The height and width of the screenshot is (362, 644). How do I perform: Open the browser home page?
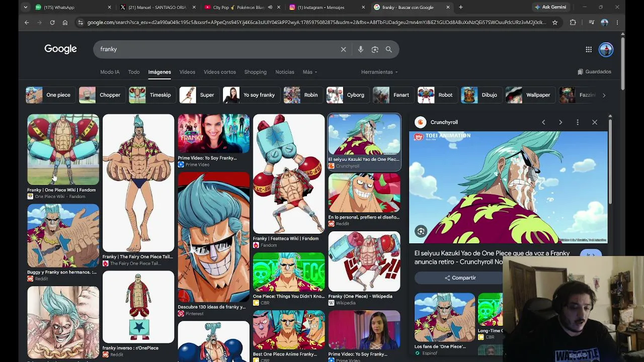pos(65,22)
